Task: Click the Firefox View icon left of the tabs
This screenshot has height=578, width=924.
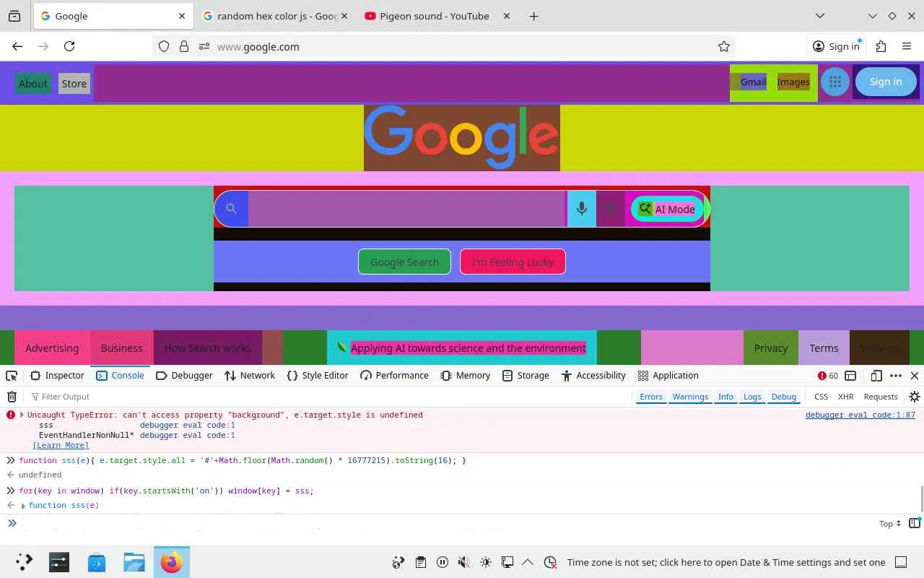Action: click(14, 16)
